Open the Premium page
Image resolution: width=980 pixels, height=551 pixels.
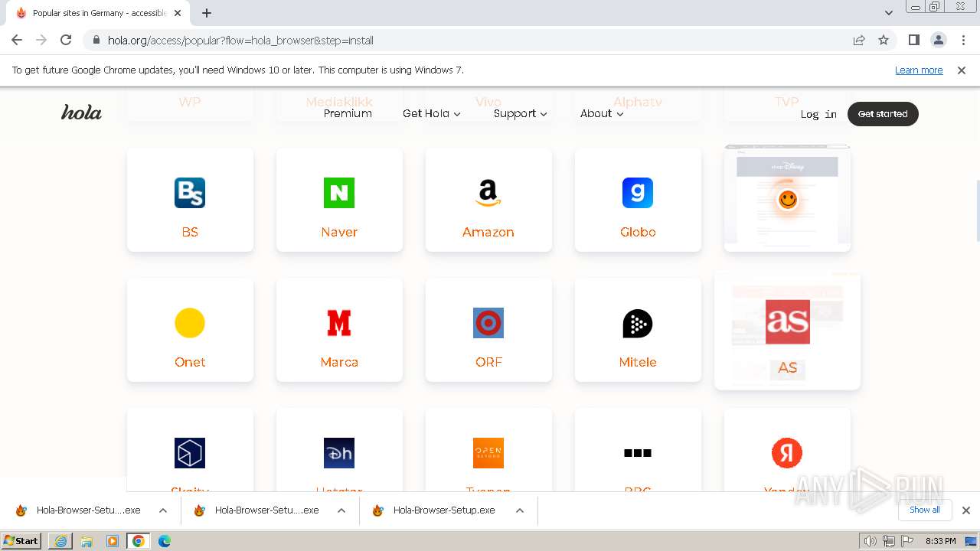point(348,113)
